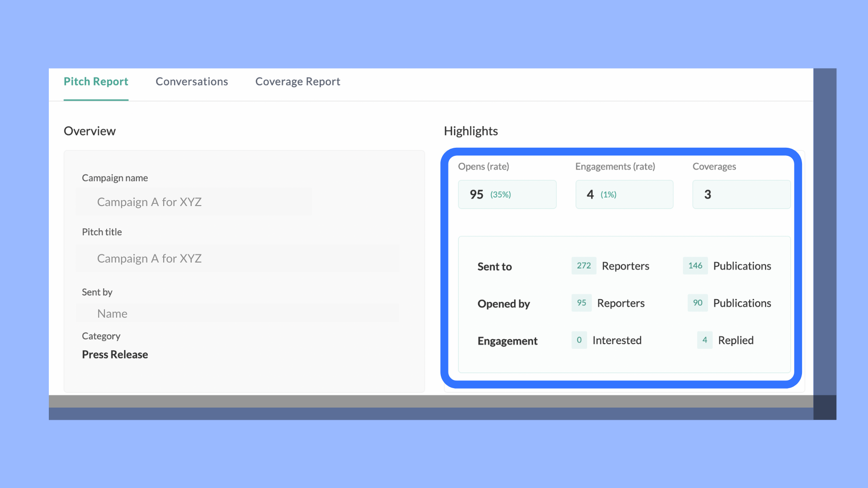Click the Sent to row label

click(495, 267)
